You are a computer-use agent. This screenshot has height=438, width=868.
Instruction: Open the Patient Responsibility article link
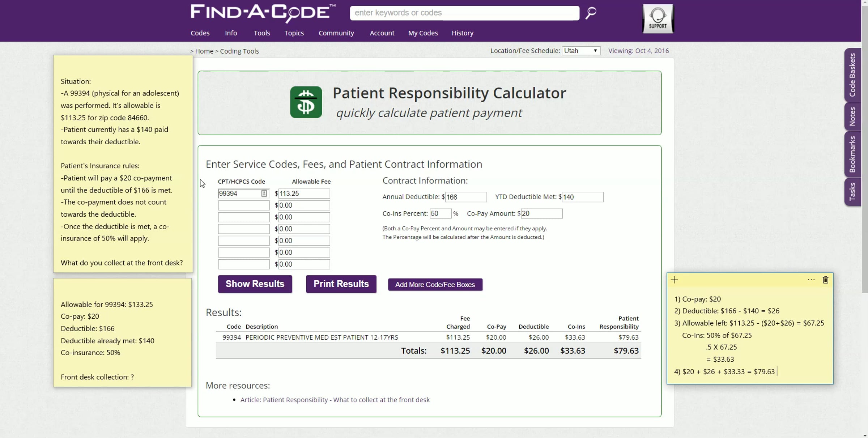pos(335,400)
